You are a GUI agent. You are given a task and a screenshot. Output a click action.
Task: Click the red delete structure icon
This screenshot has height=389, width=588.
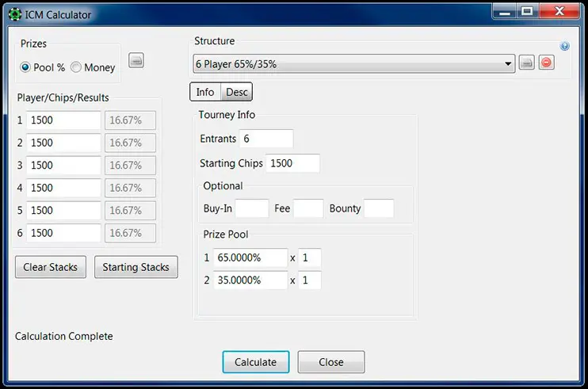(546, 63)
